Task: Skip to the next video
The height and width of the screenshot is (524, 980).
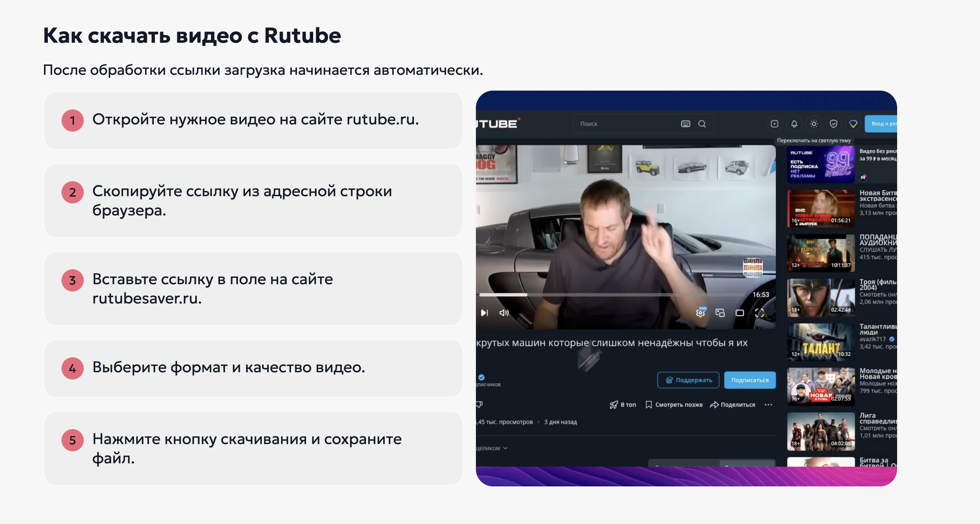Action: click(484, 312)
